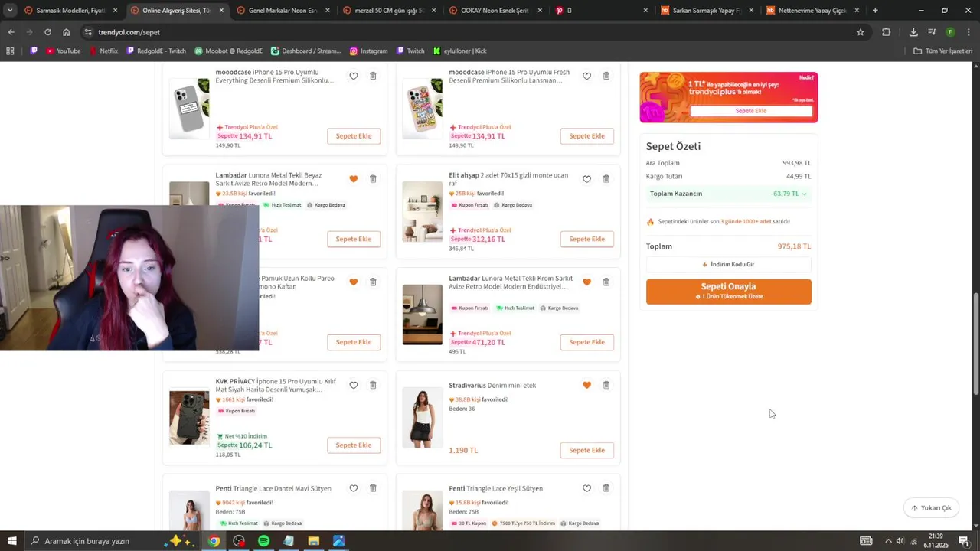The image size is (980, 551).
Task: Remove Elit ahşap gizli monte raf item
Action: (606, 179)
